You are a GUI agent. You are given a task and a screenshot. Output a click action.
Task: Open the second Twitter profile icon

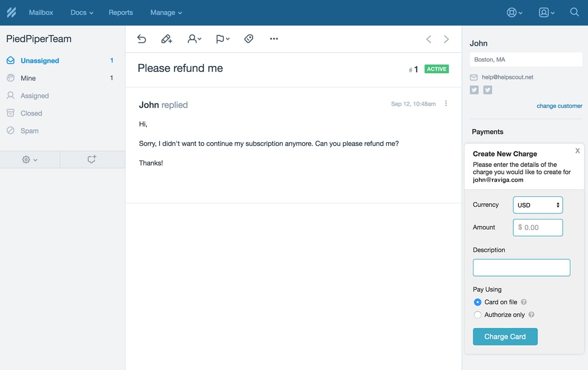(x=488, y=90)
